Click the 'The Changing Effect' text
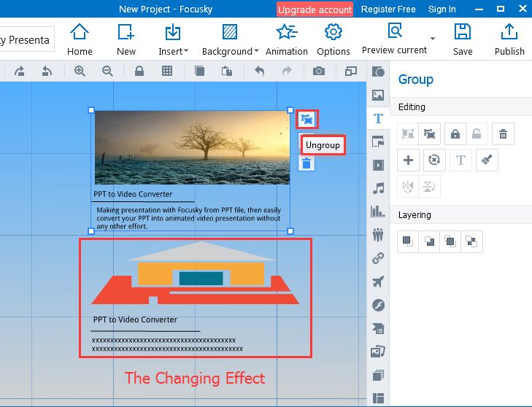The image size is (532, 407). pyautogui.click(x=195, y=378)
